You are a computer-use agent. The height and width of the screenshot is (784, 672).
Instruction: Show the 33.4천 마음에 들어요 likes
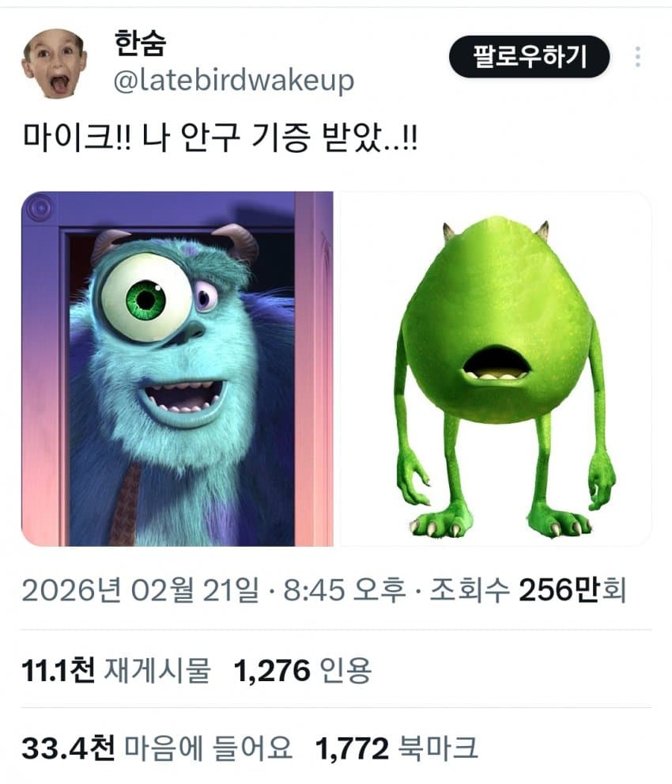(157, 748)
